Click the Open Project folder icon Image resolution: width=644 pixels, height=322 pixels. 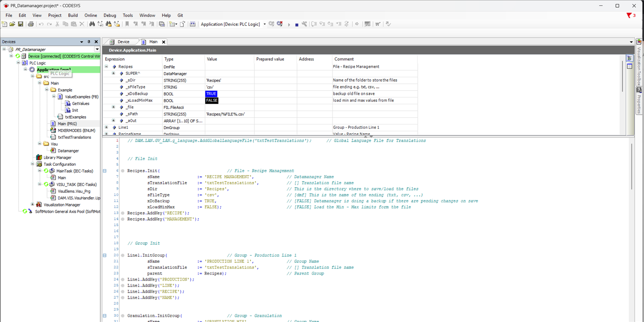12,24
